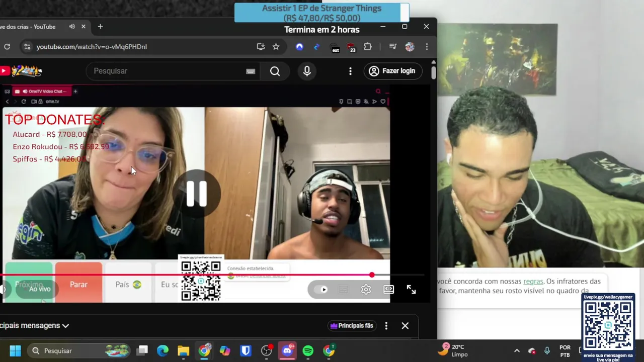
Task: Close the YouTube browser tab
Action: [84, 27]
